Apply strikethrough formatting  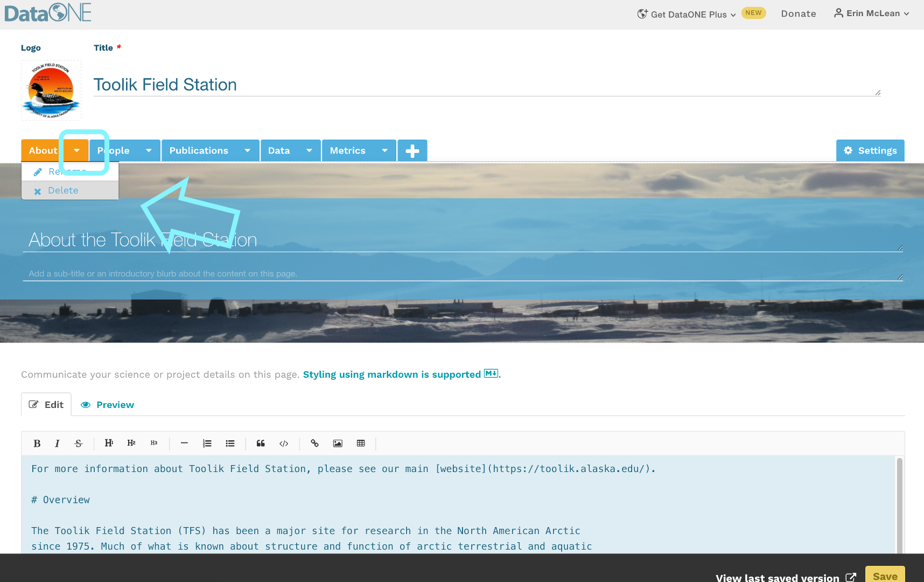(x=79, y=444)
